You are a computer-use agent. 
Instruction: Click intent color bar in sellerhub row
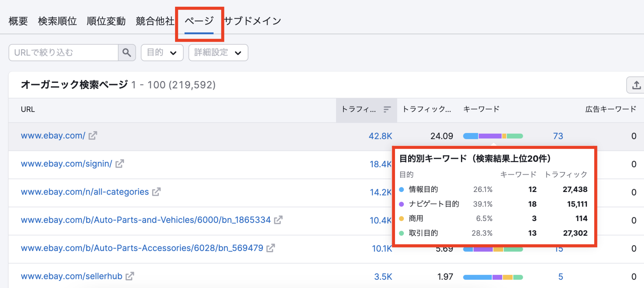493,277
